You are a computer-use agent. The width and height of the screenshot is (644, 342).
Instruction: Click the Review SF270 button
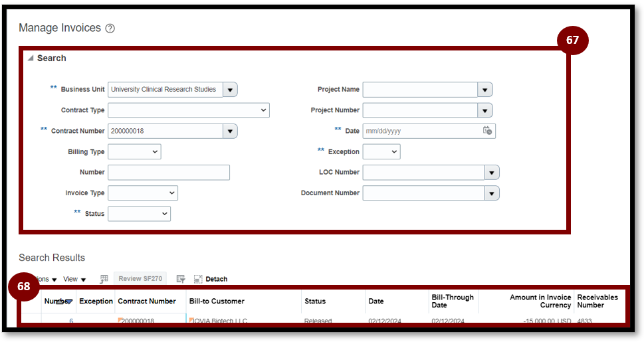140,278
